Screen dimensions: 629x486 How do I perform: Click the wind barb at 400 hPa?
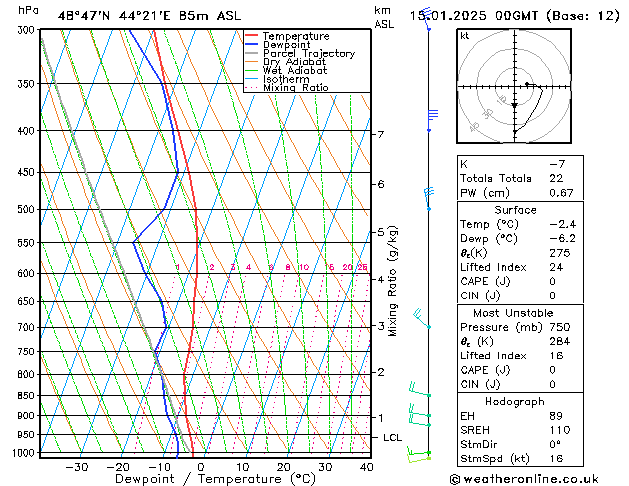coord(432,120)
